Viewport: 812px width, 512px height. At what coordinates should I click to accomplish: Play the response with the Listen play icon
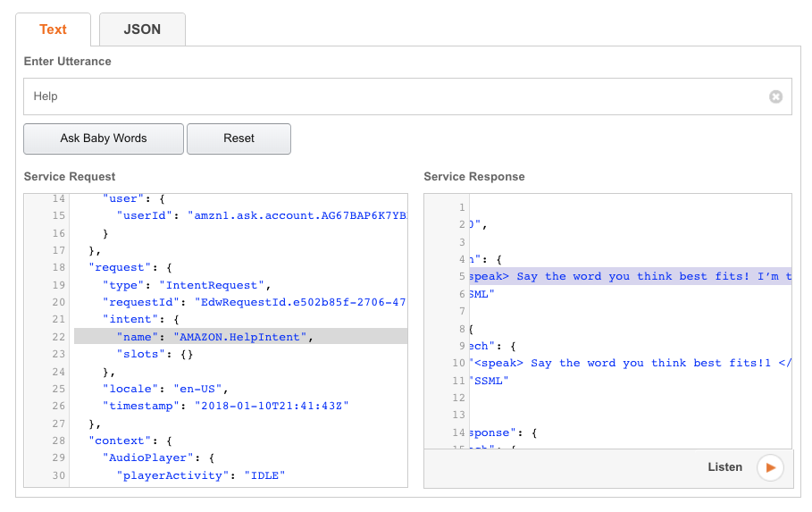pyautogui.click(x=770, y=467)
